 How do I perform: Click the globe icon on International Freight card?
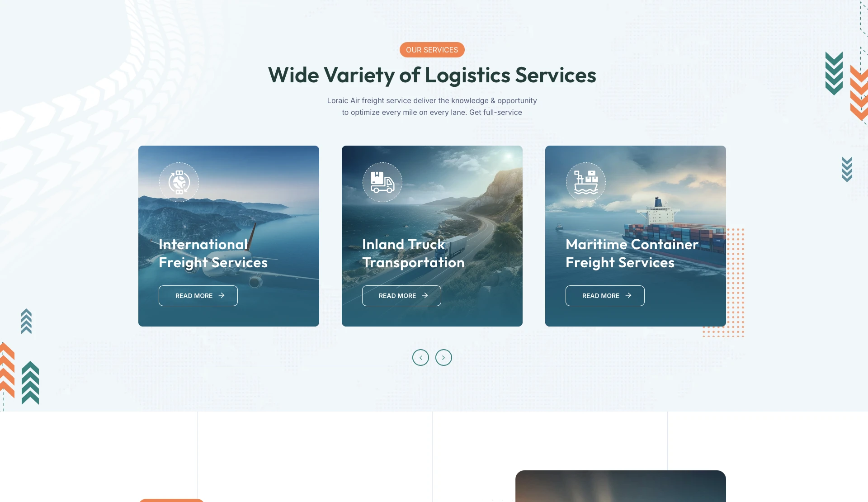click(179, 182)
